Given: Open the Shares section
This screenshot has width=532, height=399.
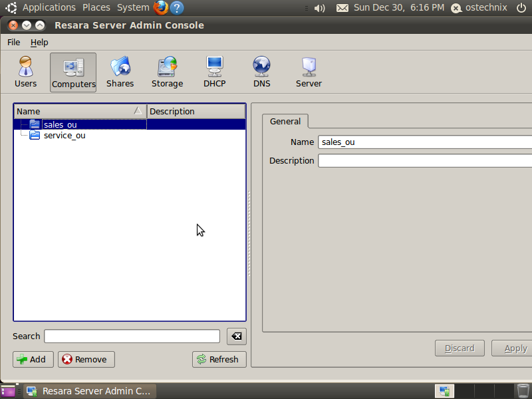Looking at the screenshot, I should 120,72.
